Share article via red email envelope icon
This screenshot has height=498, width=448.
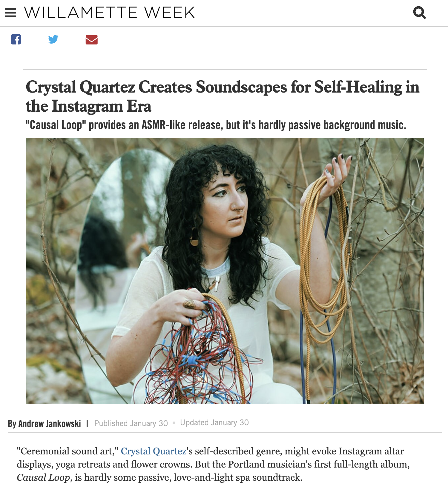91,39
